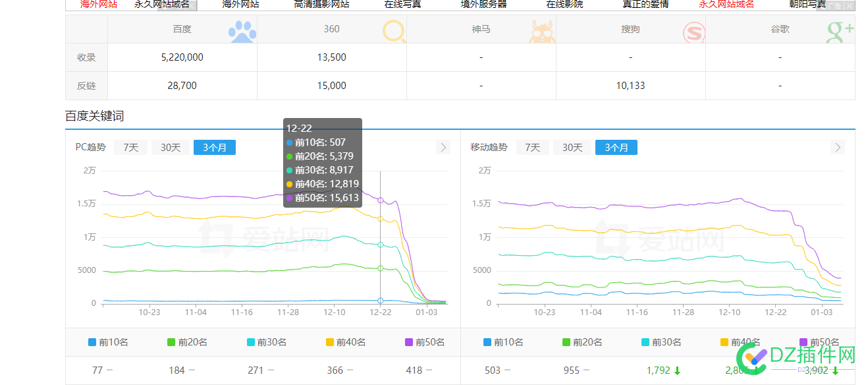Click the Baidu paw icon
The height and width of the screenshot is (385, 868).
click(242, 32)
